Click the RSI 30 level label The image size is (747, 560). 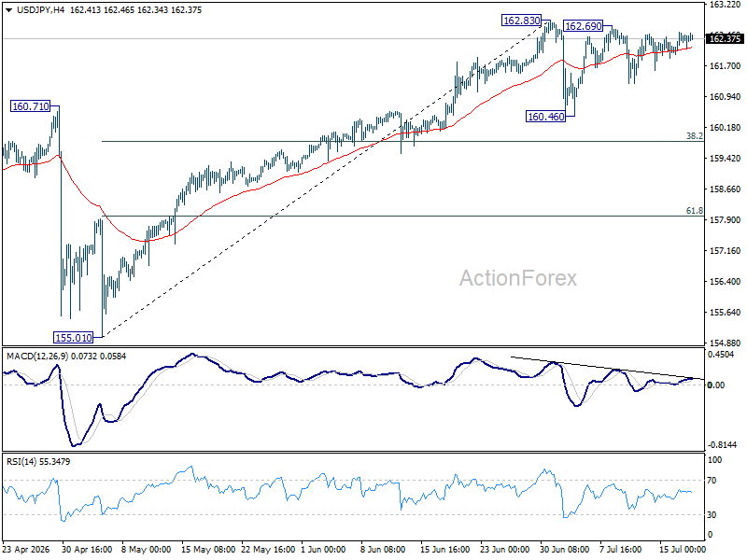(712, 515)
